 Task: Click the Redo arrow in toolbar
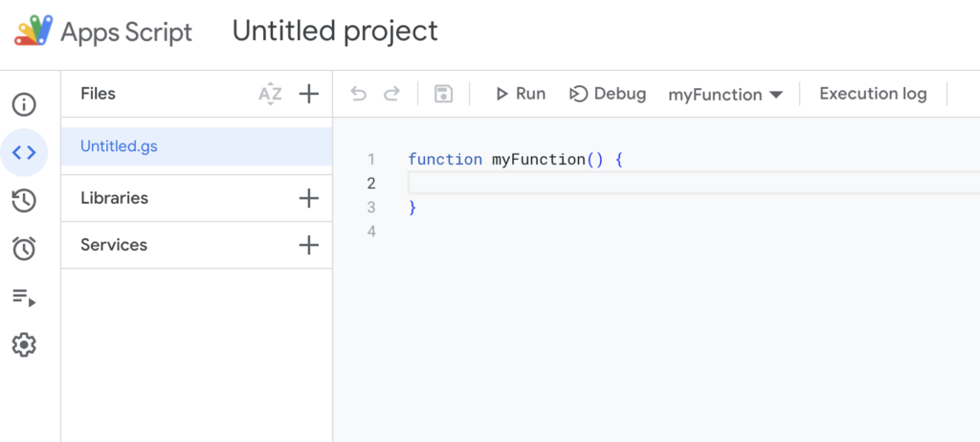pos(391,94)
